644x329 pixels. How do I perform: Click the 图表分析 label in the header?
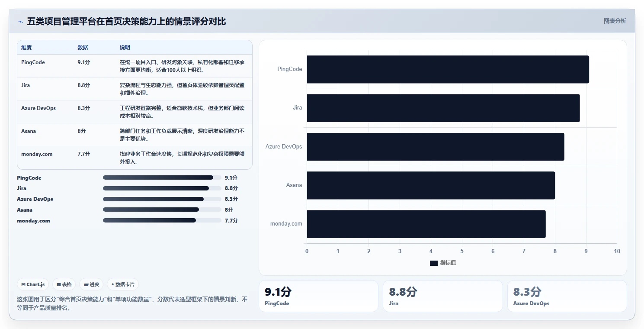[615, 21]
